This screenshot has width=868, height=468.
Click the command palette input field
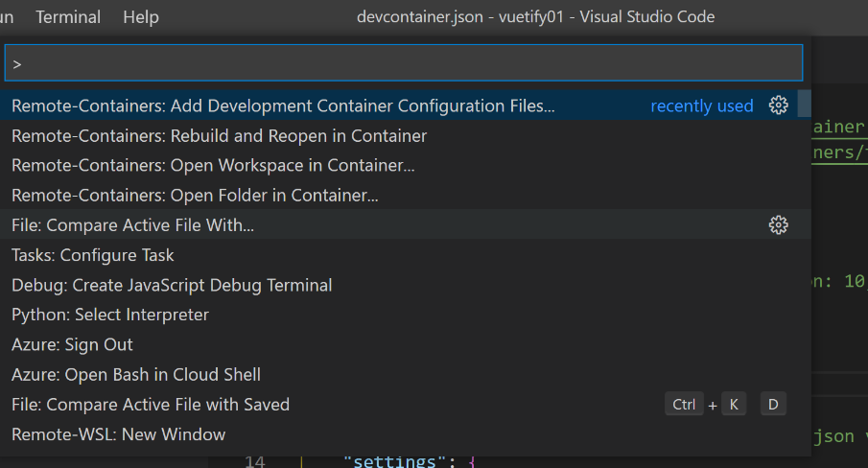pos(403,63)
